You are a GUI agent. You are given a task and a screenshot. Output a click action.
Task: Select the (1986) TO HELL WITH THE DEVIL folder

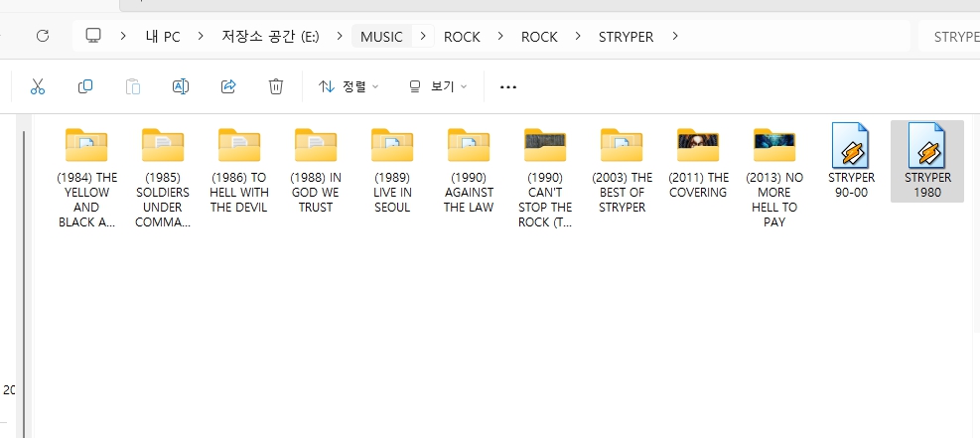tap(238, 170)
